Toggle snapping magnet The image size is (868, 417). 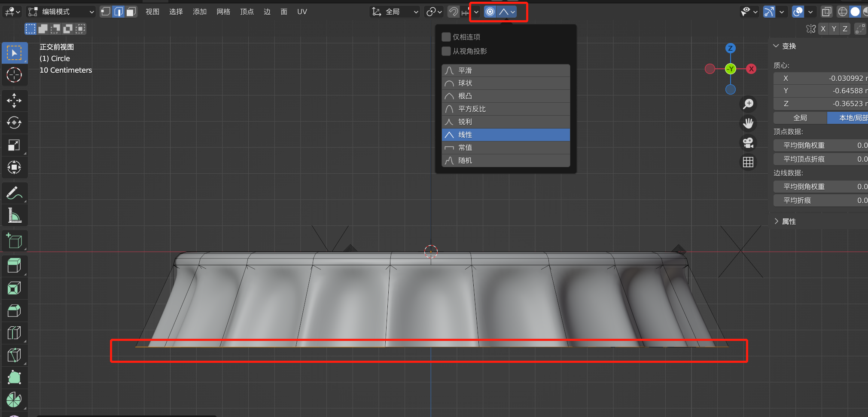454,12
